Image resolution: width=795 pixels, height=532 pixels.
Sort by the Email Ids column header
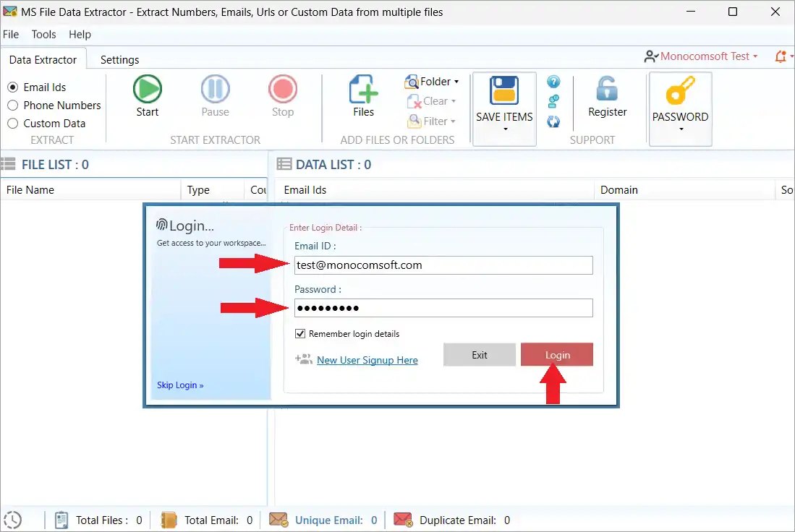[435, 189]
